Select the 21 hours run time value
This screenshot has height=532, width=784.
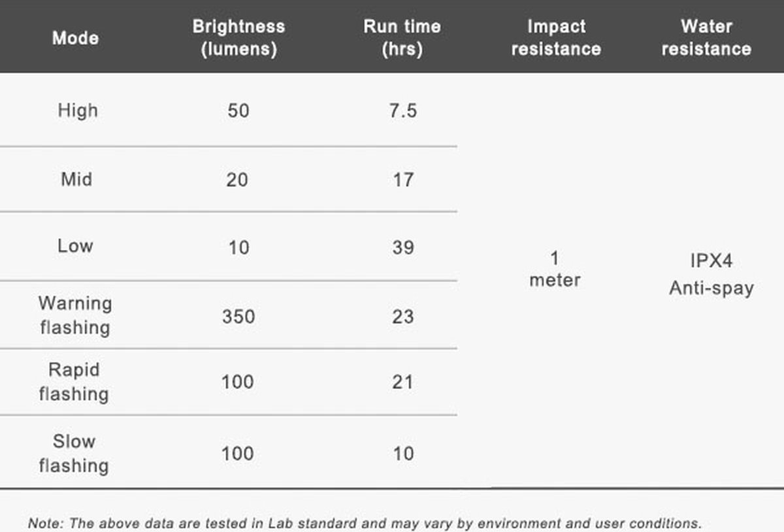click(x=402, y=382)
